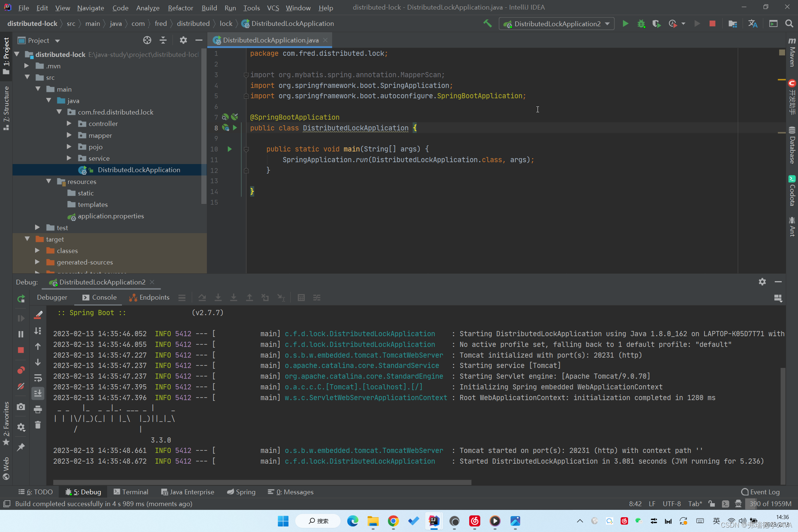Switch to the Debugger tab
The image size is (798, 532).
click(x=52, y=297)
